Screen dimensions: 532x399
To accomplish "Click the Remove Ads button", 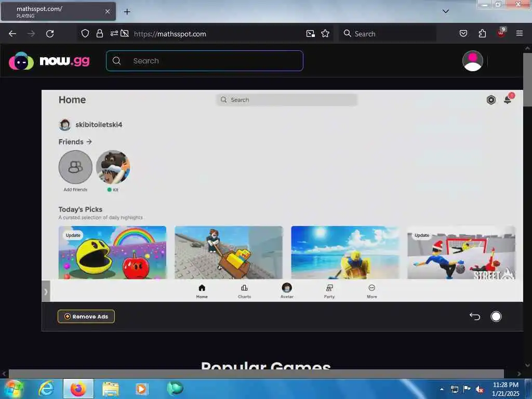I will (86, 316).
